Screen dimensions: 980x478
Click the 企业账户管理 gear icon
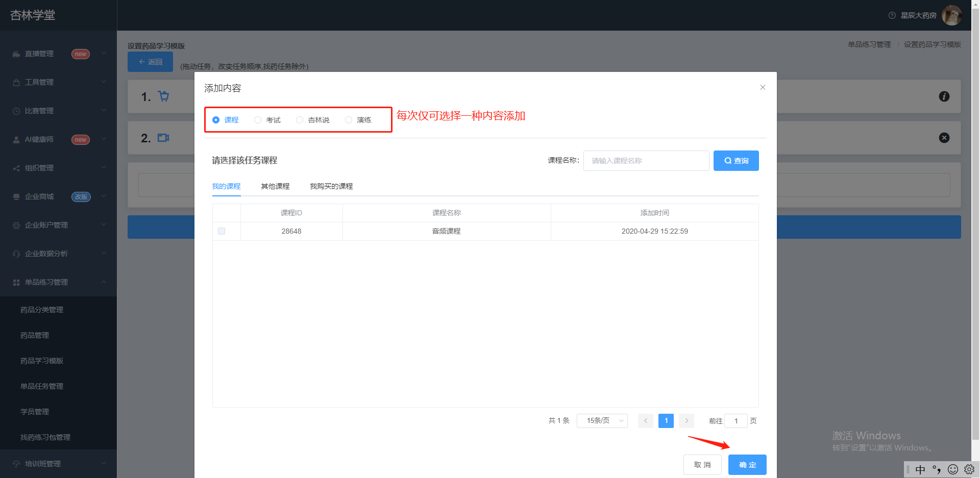pos(16,225)
